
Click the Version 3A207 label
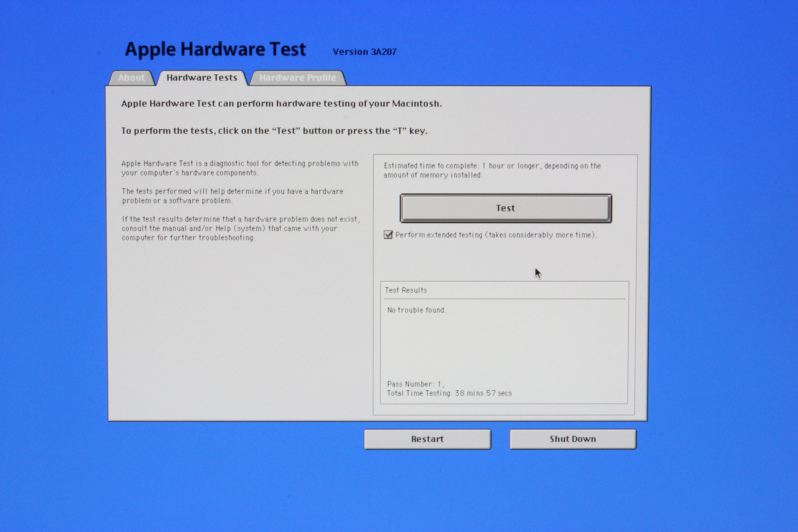coord(365,52)
